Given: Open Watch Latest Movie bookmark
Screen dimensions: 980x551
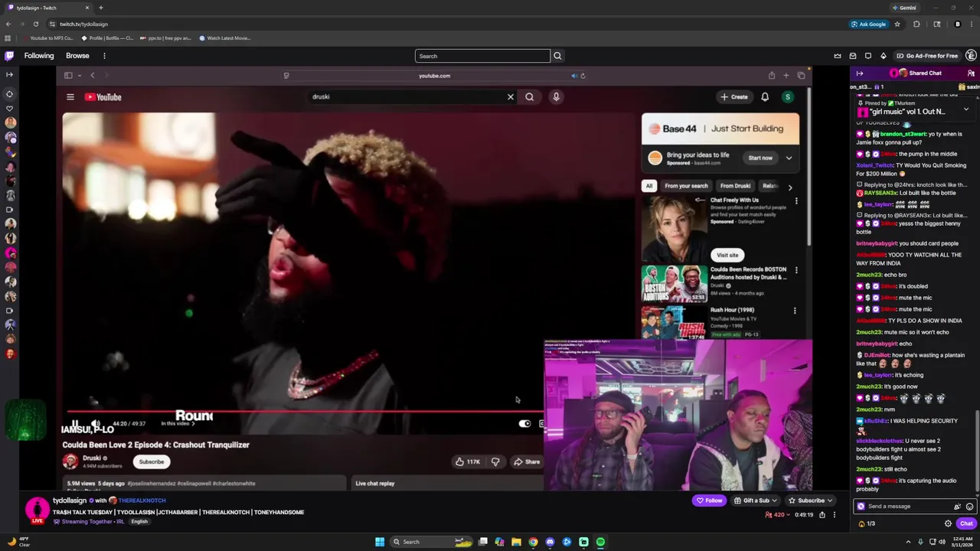Looking at the screenshot, I should [x=225, y=37].
